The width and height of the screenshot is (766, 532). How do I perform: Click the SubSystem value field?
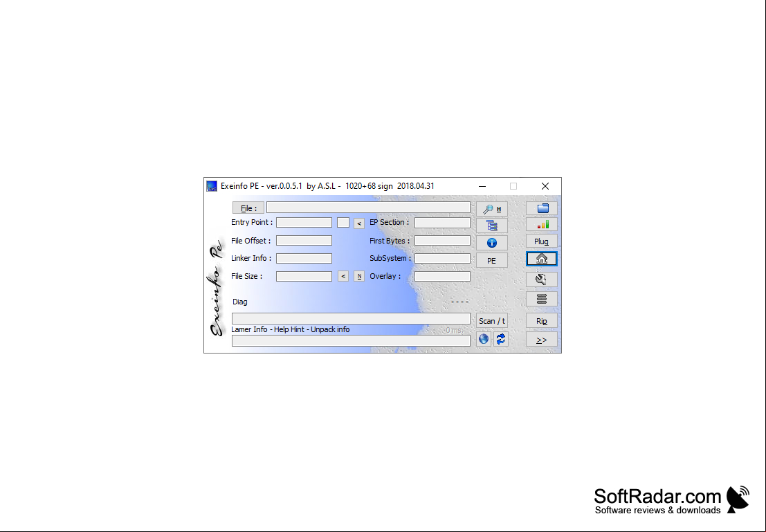coord(443,259)
